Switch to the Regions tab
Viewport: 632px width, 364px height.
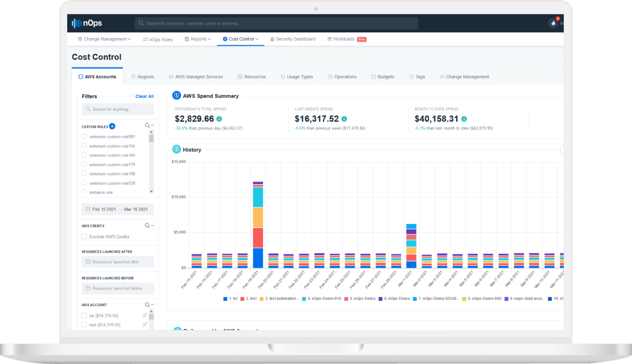142,77
